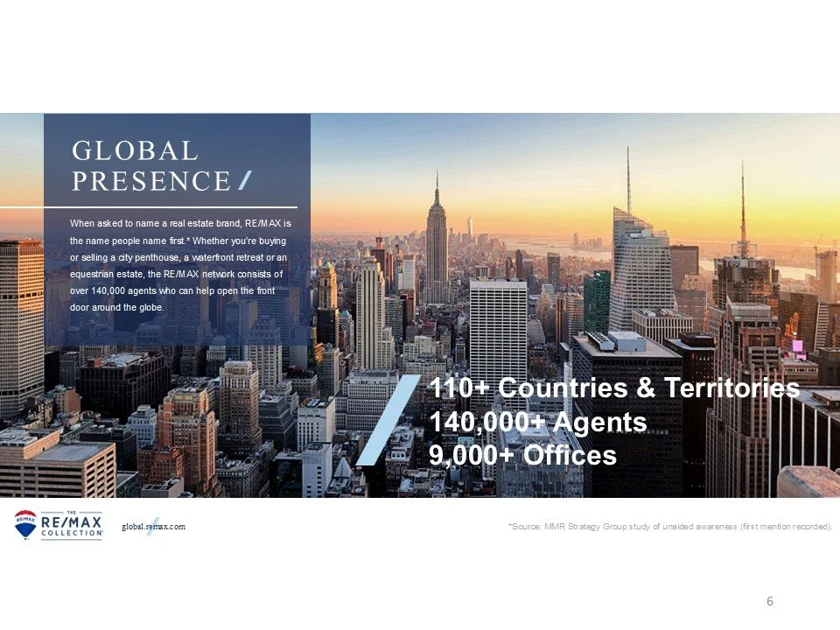
Task: Click the RE/MAX Collection wordmark
Action: pyautogui.click(x=73, y=525)
